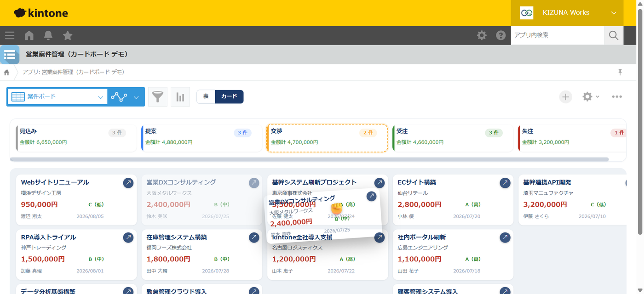Open the header settings gear icon
The image size is (644, 294).
[x=482, y=35]
